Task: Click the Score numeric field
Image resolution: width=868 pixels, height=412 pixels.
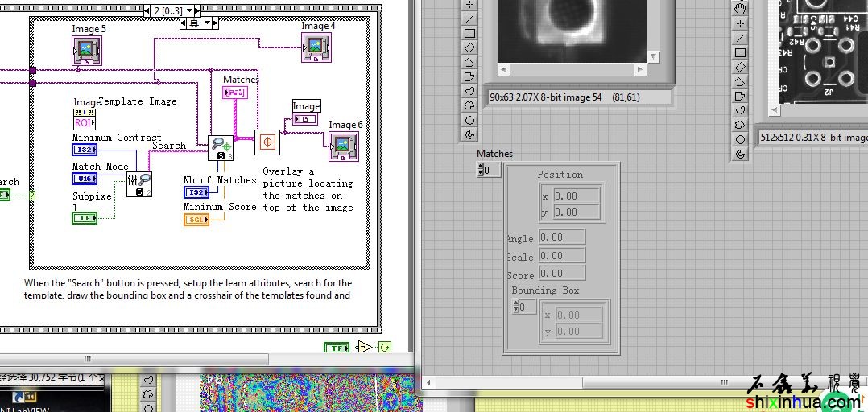Action: click(561, 274)
